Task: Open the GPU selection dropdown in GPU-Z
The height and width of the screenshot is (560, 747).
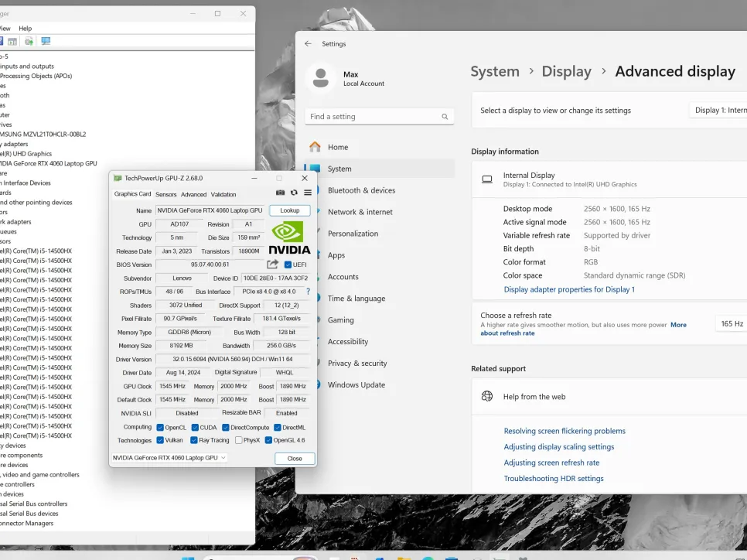Action: pyautogui.click(x=169, y=458)
